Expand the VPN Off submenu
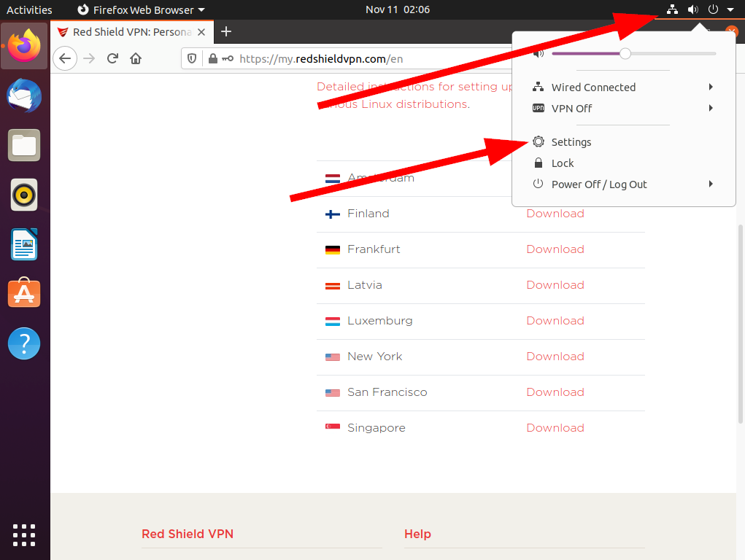 (623, 109)
